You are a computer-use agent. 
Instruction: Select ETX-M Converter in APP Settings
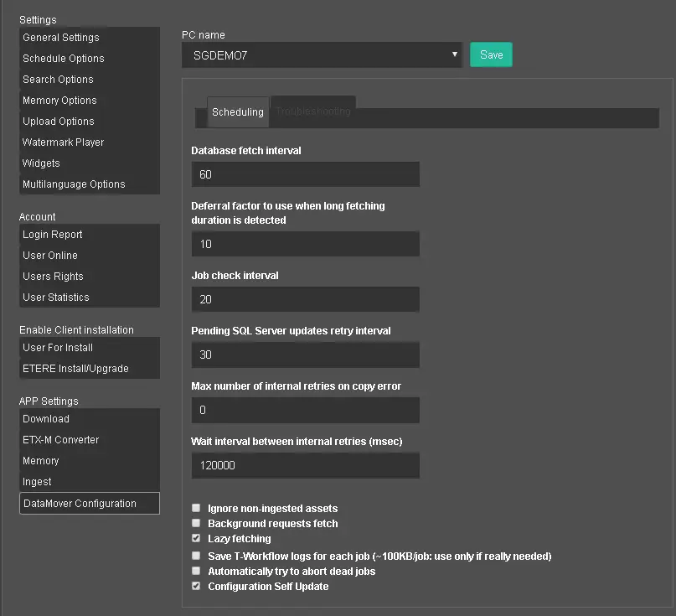[x=61, y=440]
